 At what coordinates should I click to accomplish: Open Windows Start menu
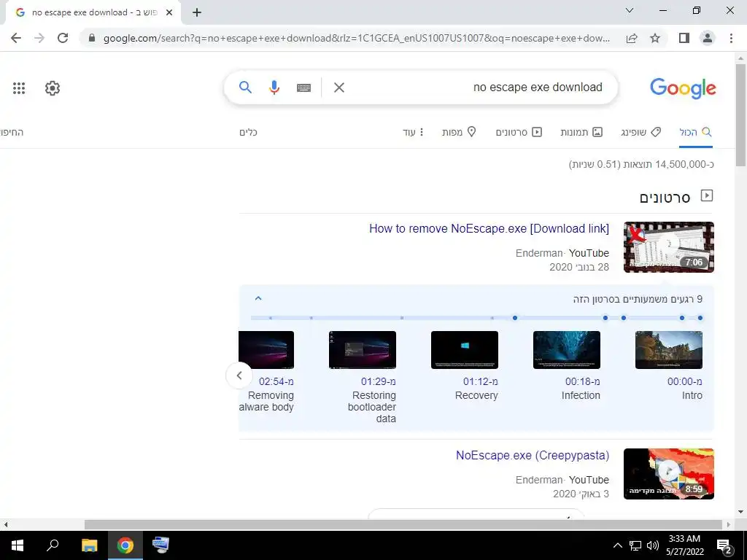pos(18,545)
